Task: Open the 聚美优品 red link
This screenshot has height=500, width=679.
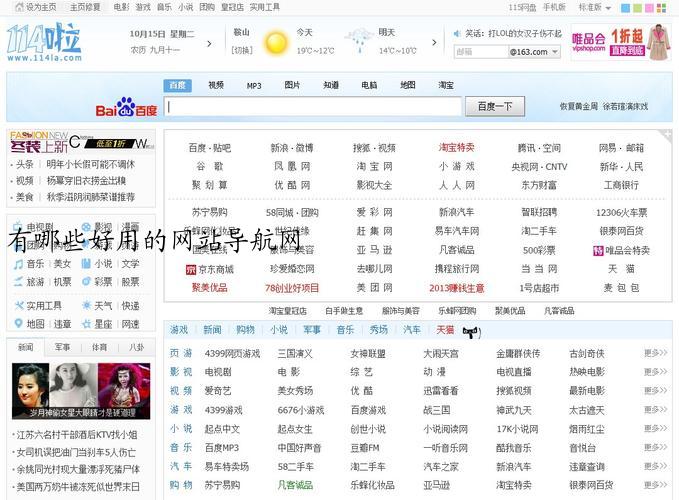Action: [x=210, y=287]
